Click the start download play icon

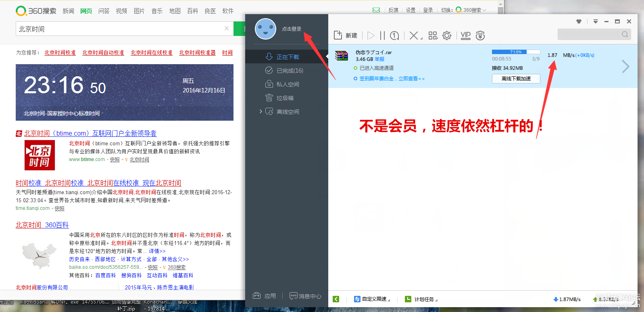[371, 36]
